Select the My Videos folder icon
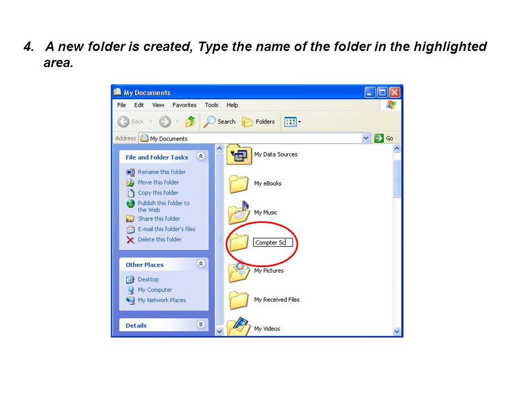This screenshot has height=399, width=532. point(238,326)
